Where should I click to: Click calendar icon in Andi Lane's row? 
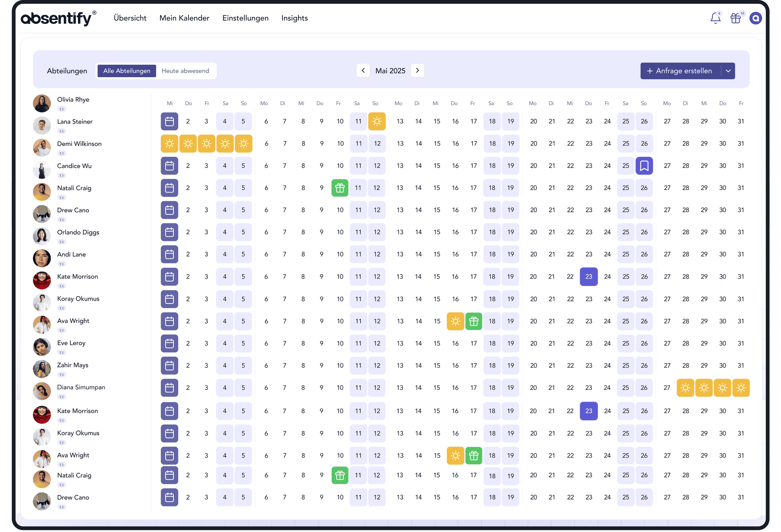169,277
